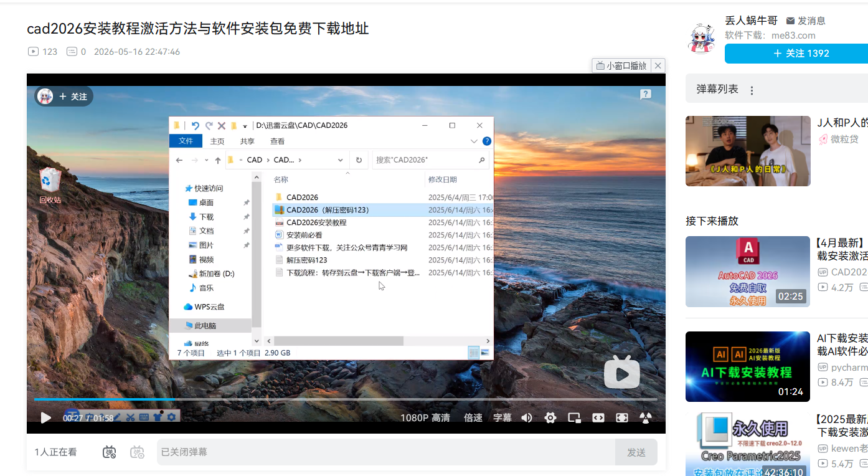Click the radiation-shaped icon in player bar
Image resolution: width=868 pixels, height=476 pixels.
click(646, 417)
